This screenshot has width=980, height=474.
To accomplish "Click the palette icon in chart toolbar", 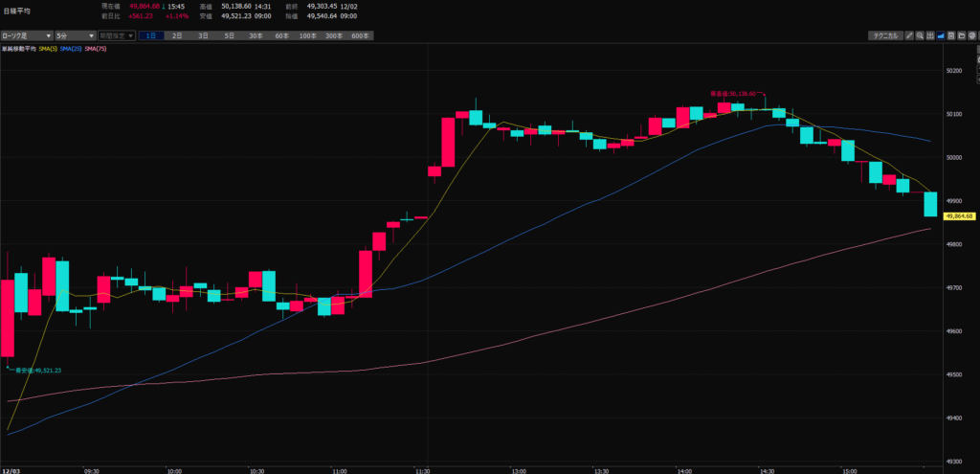I will pos(971,35).
